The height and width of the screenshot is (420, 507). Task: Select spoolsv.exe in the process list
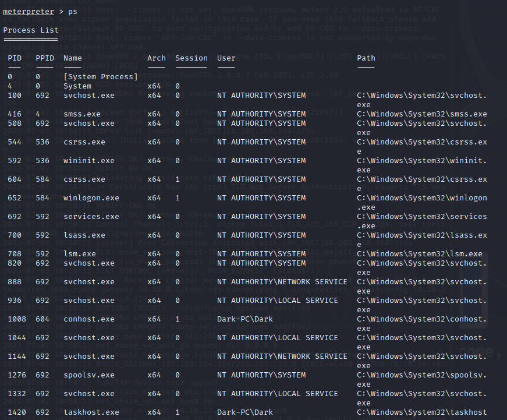pyautogui.click(x=89, y=375)
